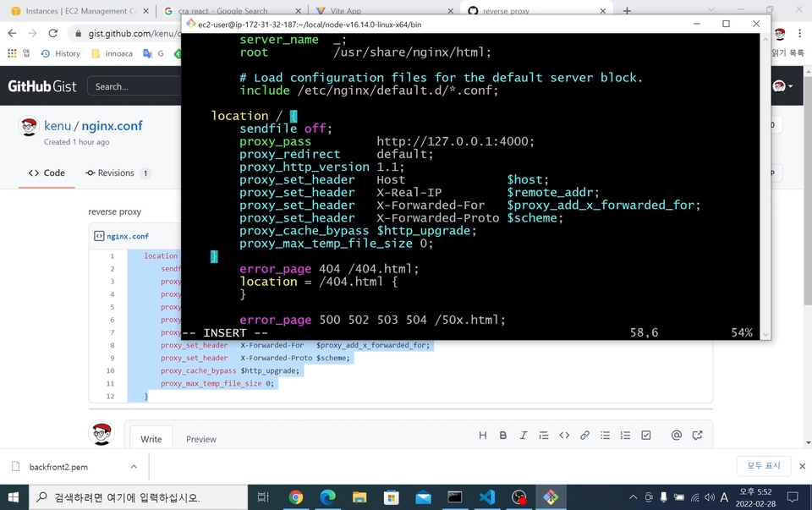The width and height of the screenshot is (812, 510).
Task: Click the kenu avatar beside the gist title
Action: click(29, 126)
